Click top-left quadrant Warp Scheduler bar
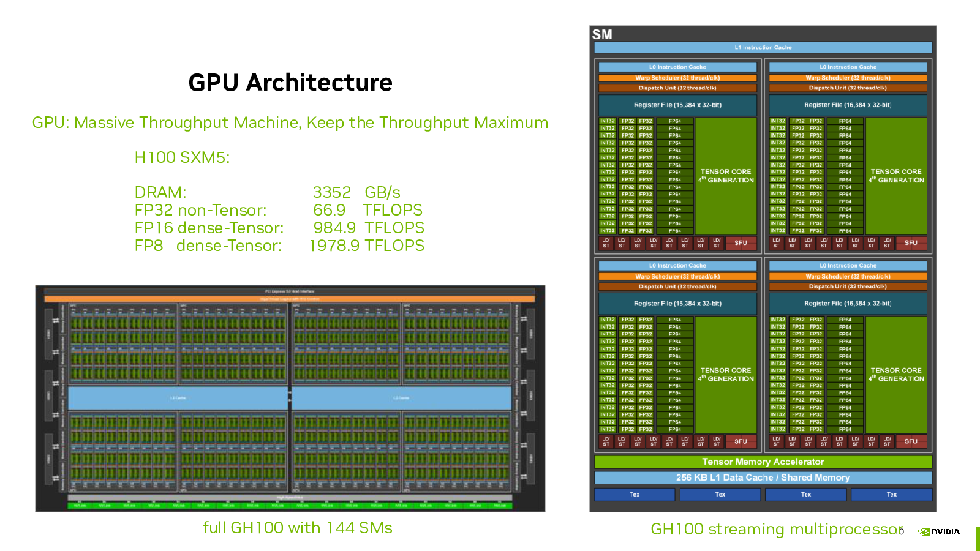 point(678,78)
